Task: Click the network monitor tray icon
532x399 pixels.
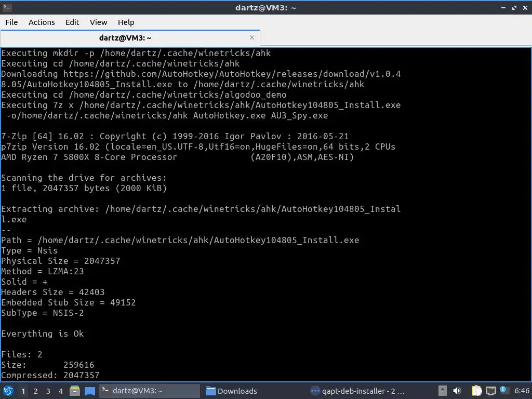Action: [490, 391]
